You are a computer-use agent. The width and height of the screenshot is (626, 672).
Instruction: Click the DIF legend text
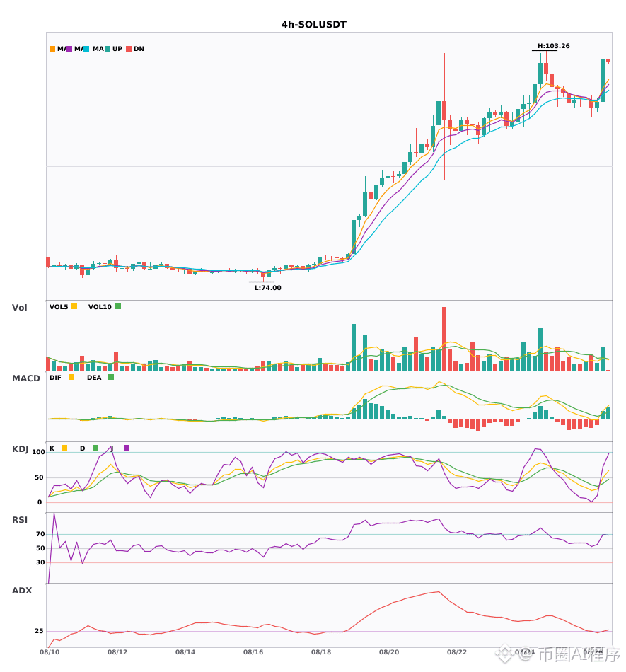coord(55,378)
